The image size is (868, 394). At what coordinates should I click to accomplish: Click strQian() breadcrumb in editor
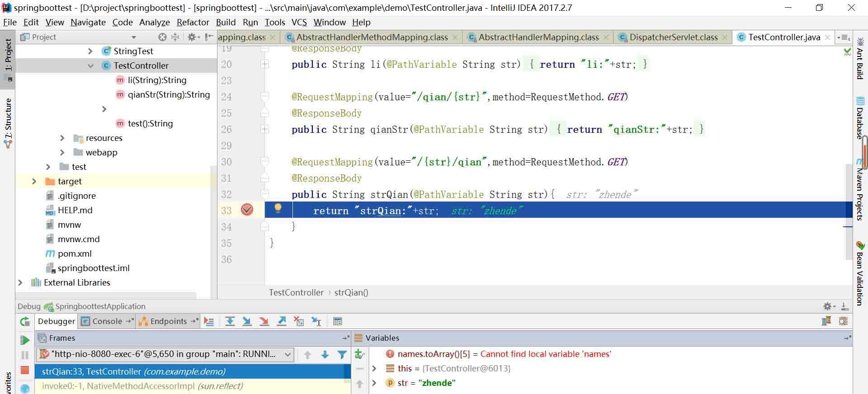point(351,292)
